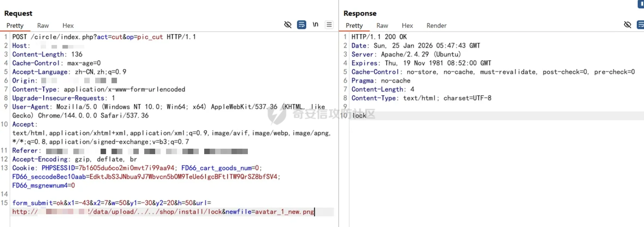Toggle the Response panel's crossed-eye icon

627,25
